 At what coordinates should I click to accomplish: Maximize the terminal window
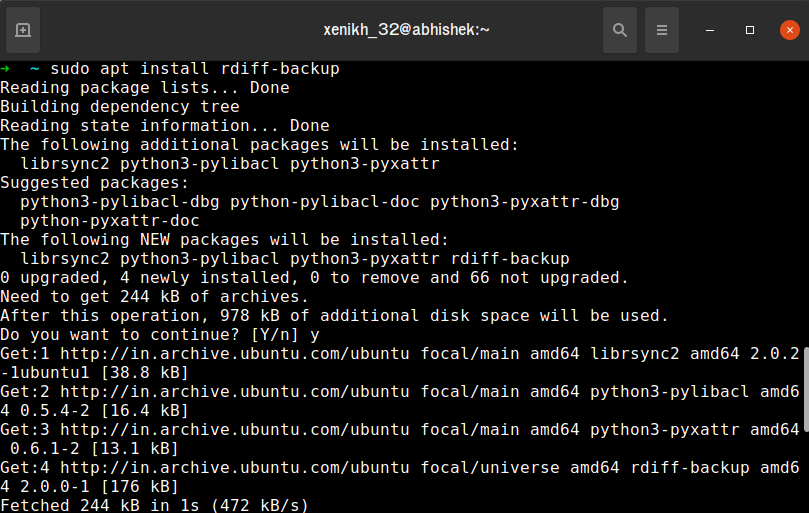pyautogui.click(x=750, y=30)
